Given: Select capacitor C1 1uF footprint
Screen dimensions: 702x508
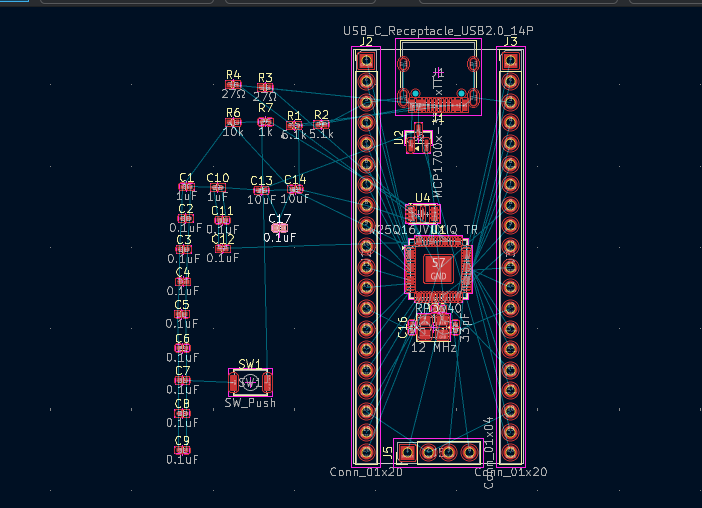Looking at the screenshot, I should 186,187.
